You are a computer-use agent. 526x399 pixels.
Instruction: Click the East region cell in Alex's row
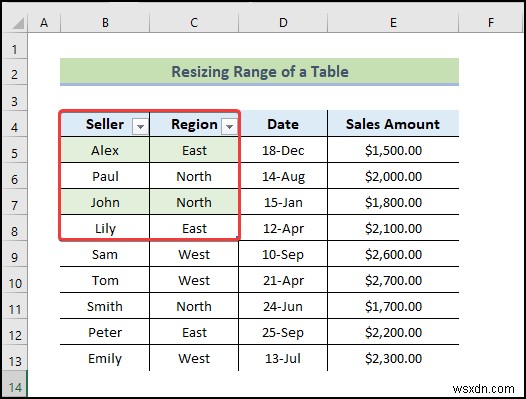[x=194, y=150]
